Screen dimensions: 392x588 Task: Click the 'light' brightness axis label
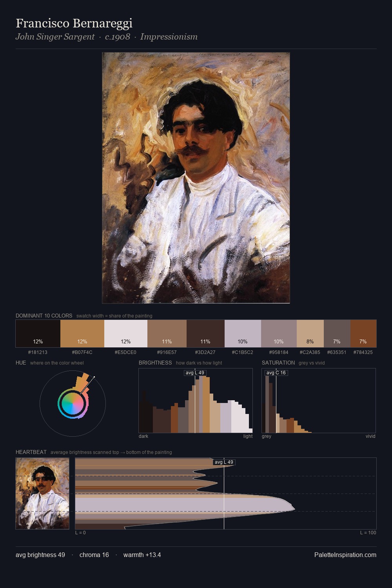[248, 436]
